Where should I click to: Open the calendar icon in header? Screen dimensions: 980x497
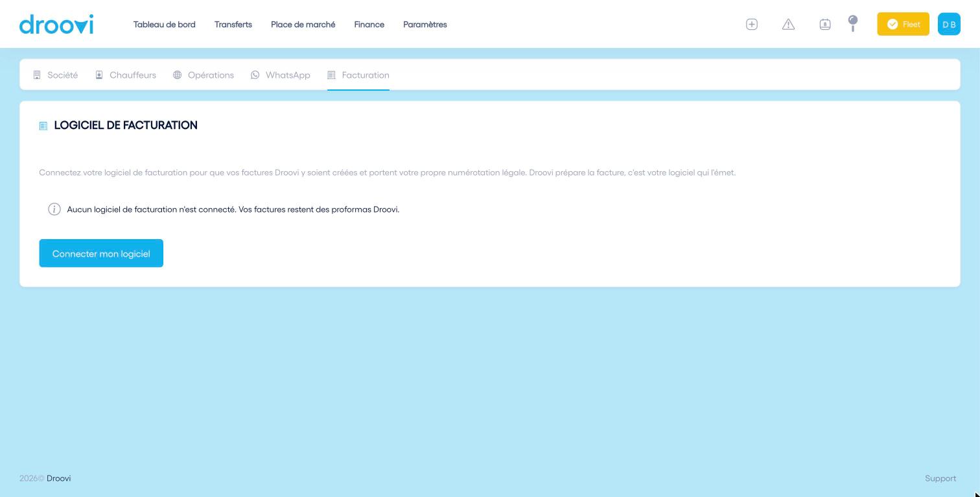tap(825, 25)
